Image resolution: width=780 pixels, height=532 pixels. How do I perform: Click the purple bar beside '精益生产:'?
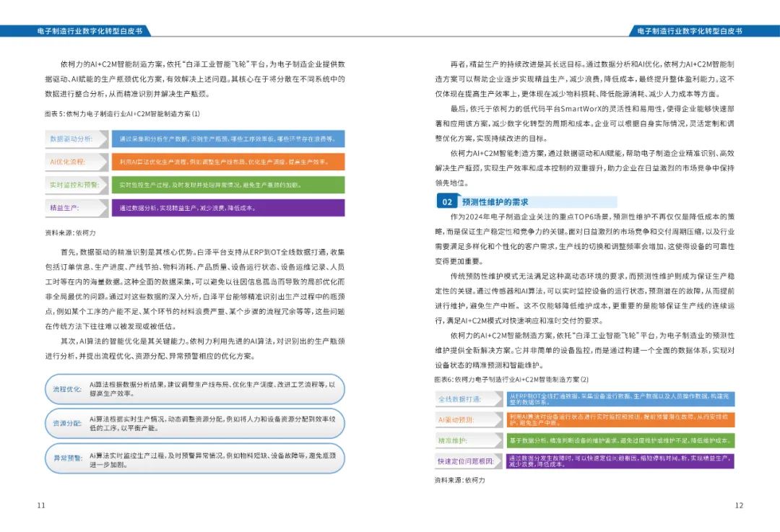coord(228,208)
